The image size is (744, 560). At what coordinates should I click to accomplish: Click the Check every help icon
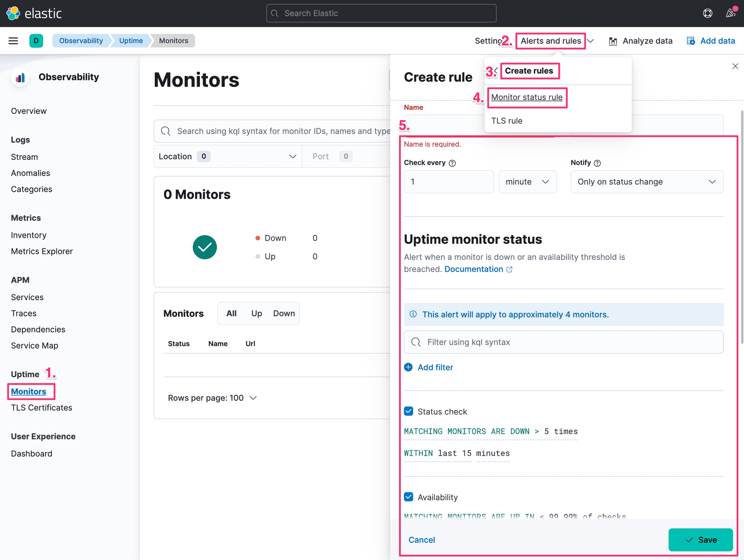pyautogui.click(x=452, y=163)
